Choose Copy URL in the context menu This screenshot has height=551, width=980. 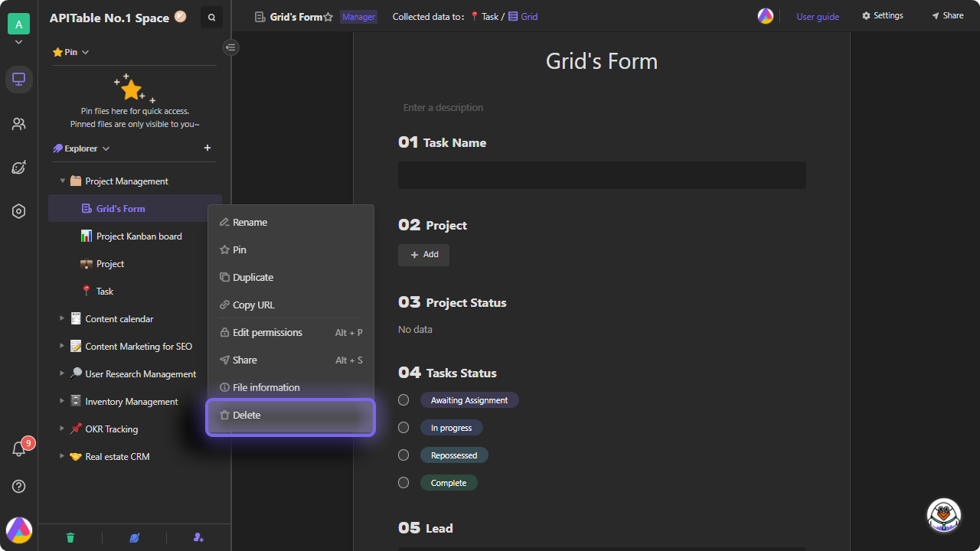pos(291,305)
